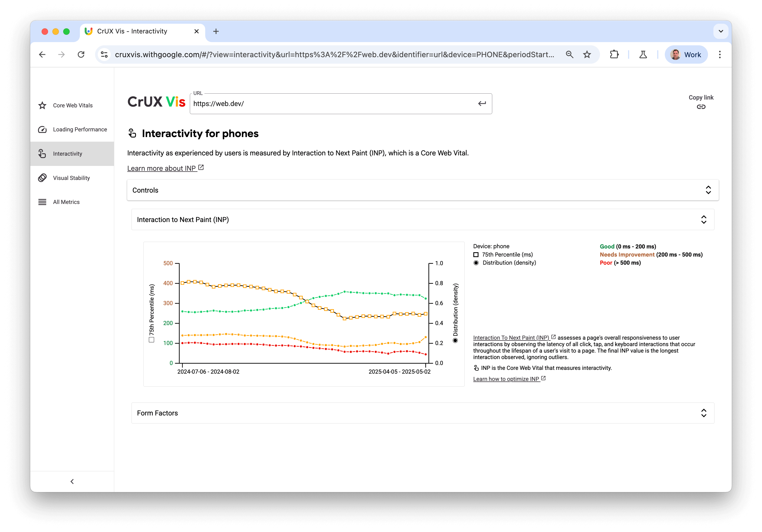Select the Interactivity sidebar icon
762x532 pixels.
[42, 154]
